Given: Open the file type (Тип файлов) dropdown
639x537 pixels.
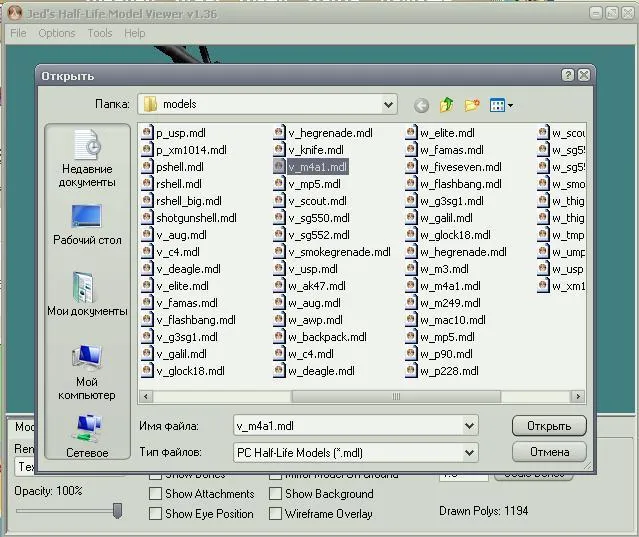Looking at the screenshot, I should click(x=469, y=452).
